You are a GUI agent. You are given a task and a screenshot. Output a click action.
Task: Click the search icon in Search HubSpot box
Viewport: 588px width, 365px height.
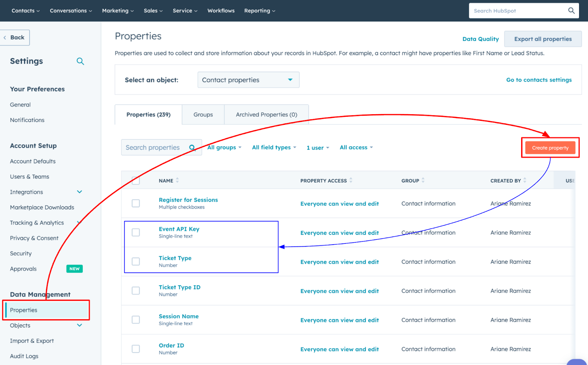pyautogui.click(x=571, y=11)
